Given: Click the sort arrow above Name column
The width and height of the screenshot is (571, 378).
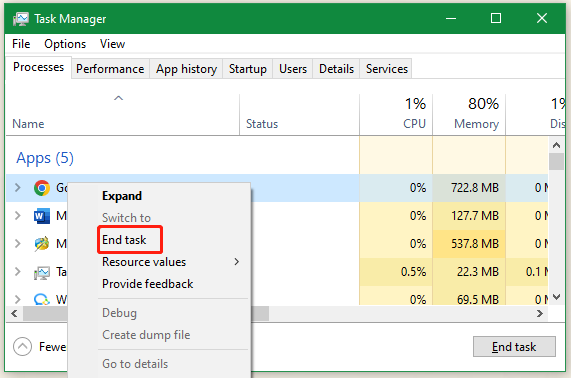Looking at the screenshot, I should pos(118,98).
